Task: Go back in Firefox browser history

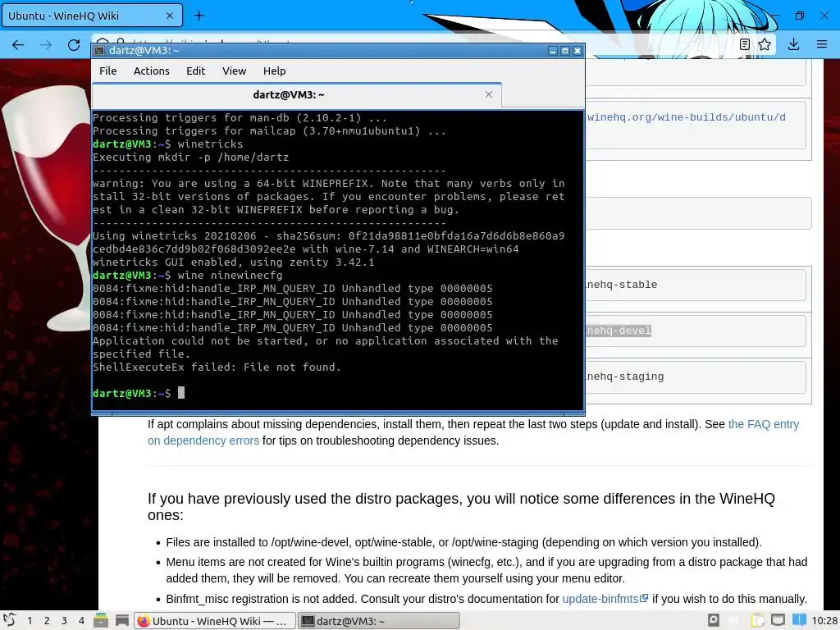Action: (18, 45)
